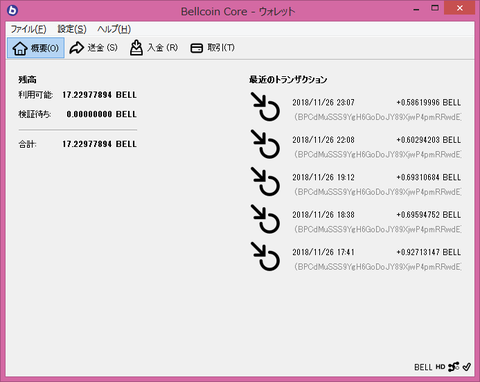Click incoming icon of 17:41 transaction
Image resolution: width=480 pixels, height=382 pixels.
(265, 256)
